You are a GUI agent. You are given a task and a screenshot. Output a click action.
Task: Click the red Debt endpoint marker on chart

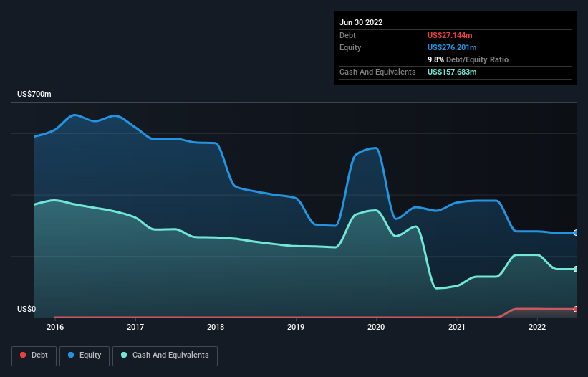click(x=576, y=309)
